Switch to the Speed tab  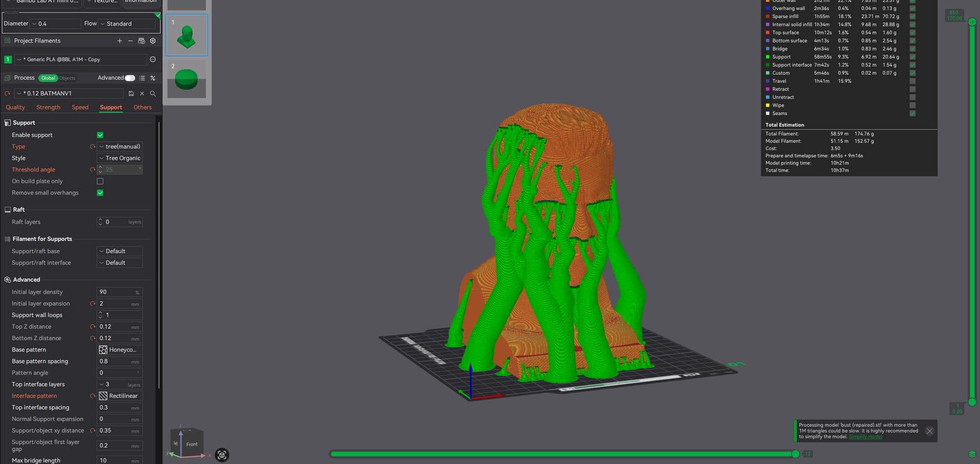(80, 107)
